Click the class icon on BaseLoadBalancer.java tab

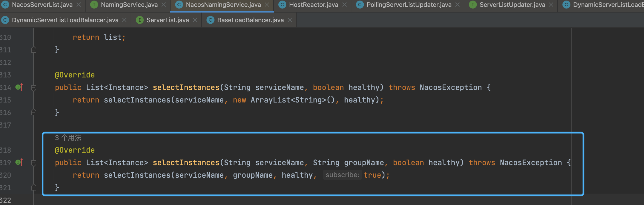210,20
